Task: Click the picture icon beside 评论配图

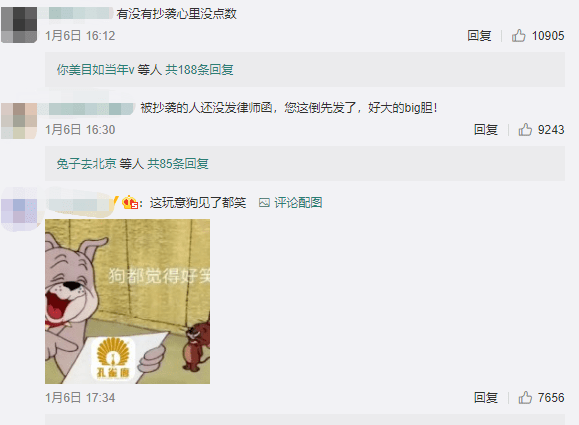Action: tap(264, 203)
